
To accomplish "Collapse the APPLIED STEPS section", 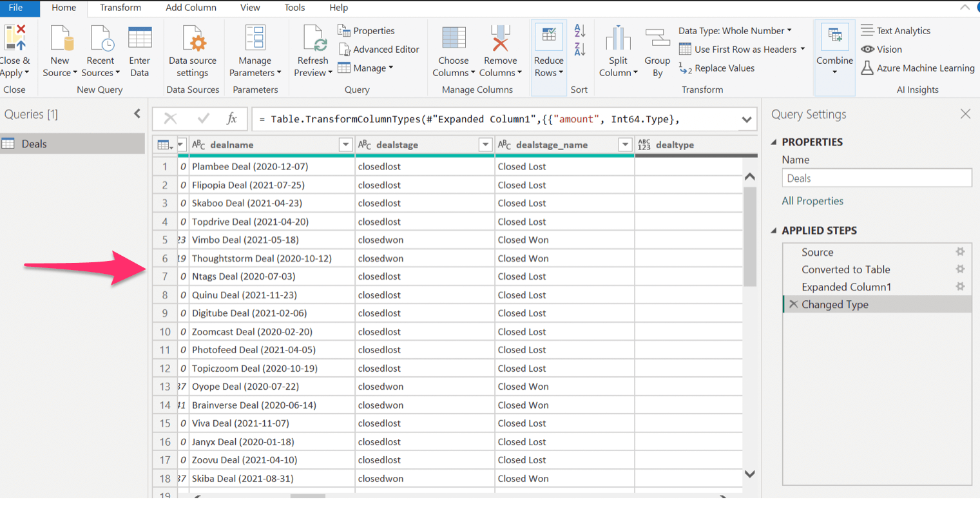I will (x=774, y=230).
